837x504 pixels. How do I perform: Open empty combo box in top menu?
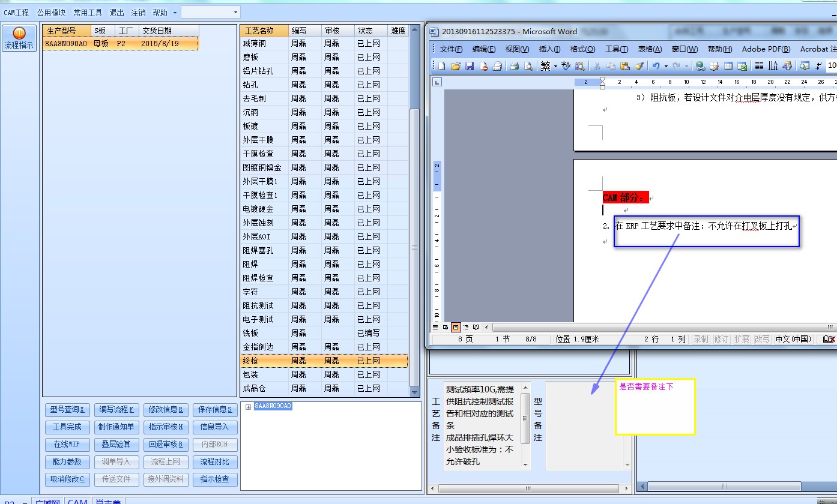(x=210, y=12)
